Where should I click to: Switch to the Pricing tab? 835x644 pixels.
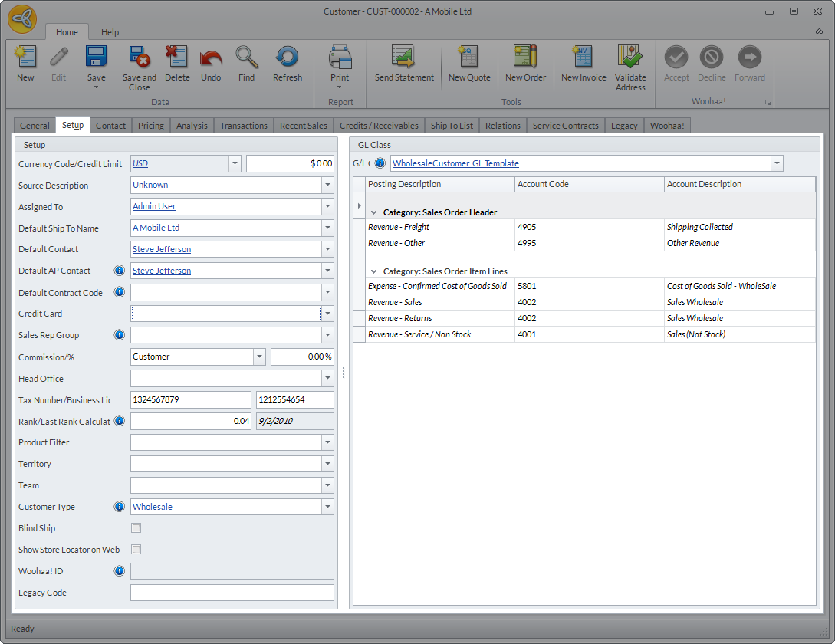point(150,126)
